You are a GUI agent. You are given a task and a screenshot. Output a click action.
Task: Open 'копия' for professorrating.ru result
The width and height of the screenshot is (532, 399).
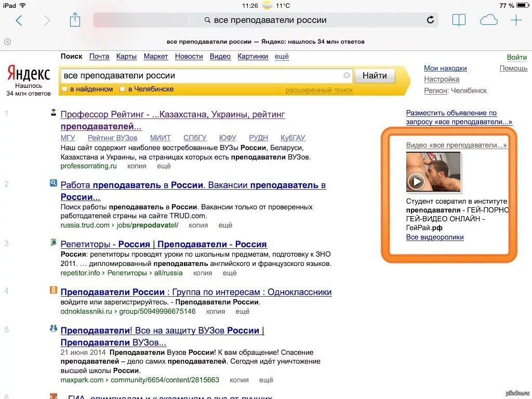(x=137, y=166)
